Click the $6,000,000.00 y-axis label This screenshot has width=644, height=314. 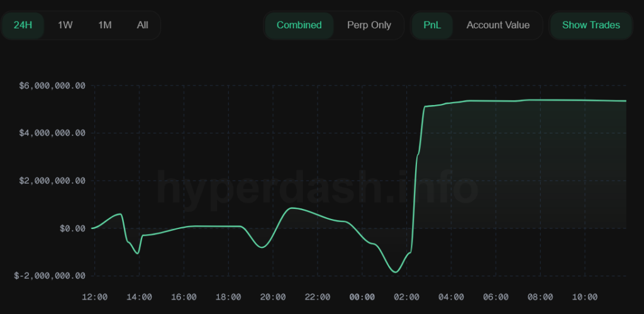(x=55, y=86)
